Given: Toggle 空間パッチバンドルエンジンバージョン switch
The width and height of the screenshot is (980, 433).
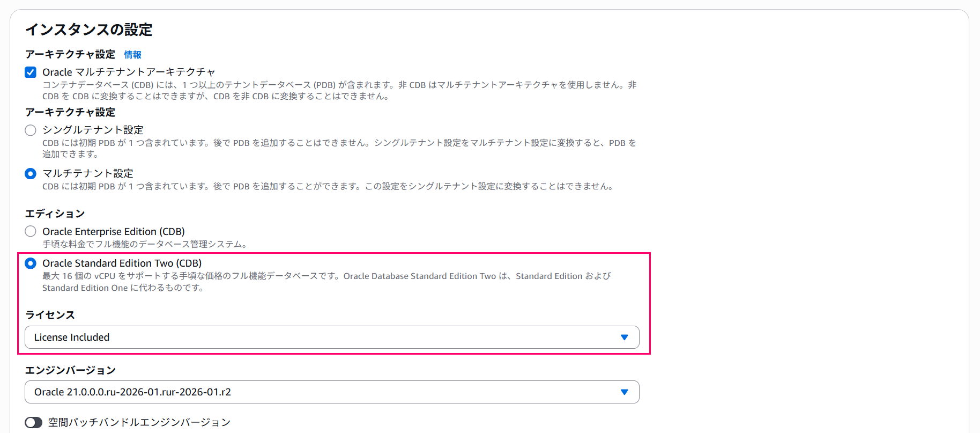Looking at the screenshot, I should 33,423.
